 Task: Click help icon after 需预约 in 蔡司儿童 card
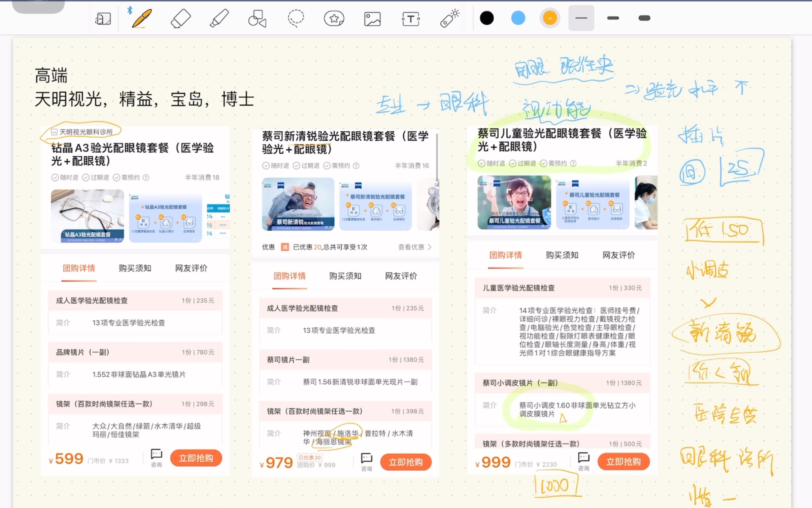573,163
